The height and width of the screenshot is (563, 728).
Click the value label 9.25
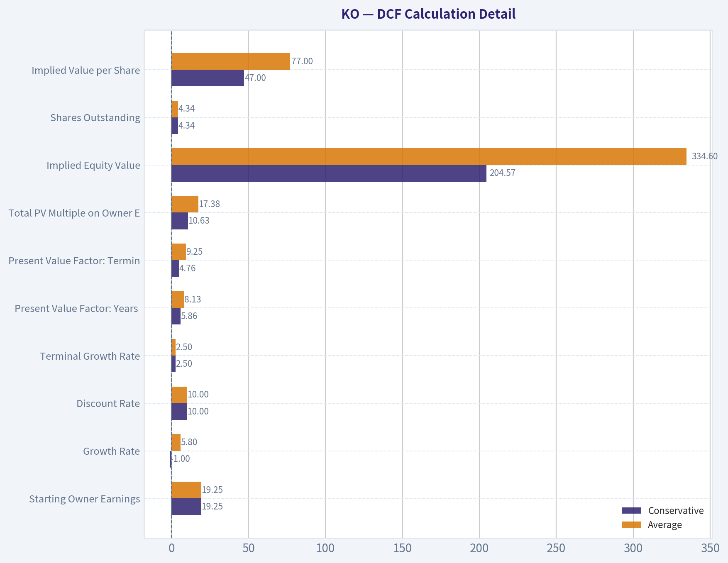195,252
